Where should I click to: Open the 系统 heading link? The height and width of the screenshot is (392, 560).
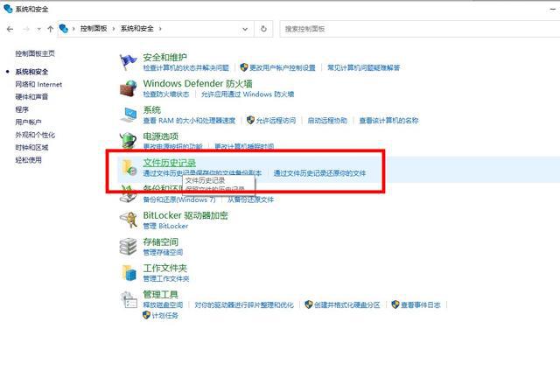tap(151, 109)
